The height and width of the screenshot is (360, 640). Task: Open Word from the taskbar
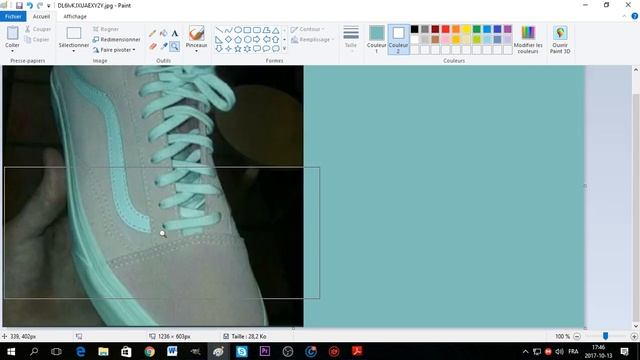[172, 351]
